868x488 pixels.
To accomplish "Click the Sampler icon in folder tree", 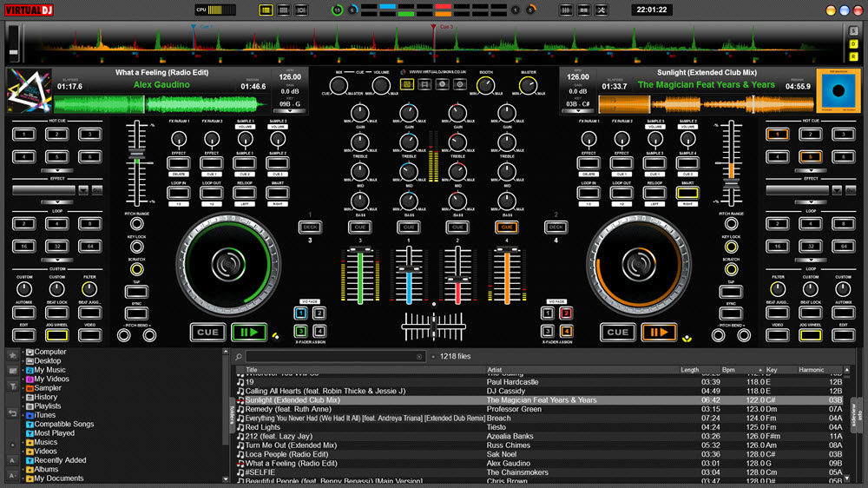I will click(x=30, y=388).
